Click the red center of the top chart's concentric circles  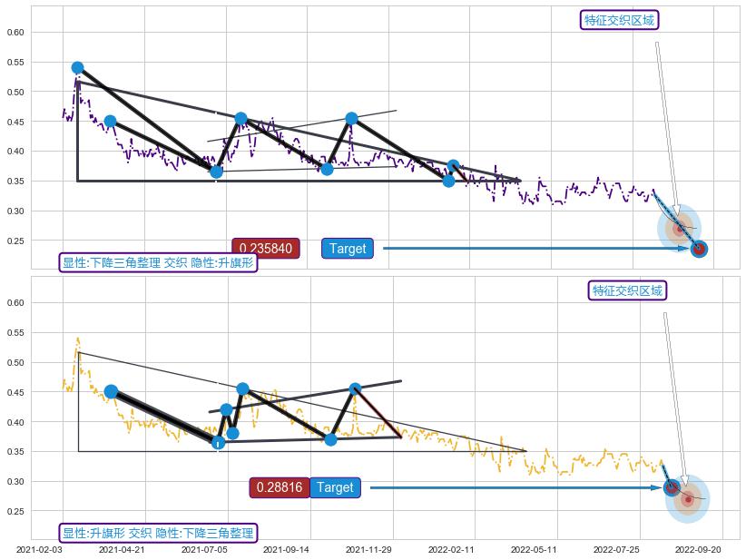point(679,229)
